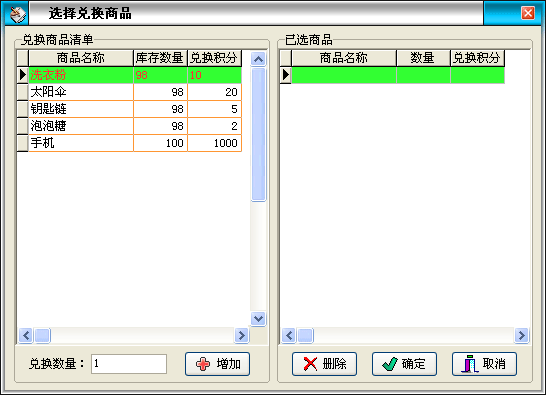Click the app icon in title bar

pos(17,14)
